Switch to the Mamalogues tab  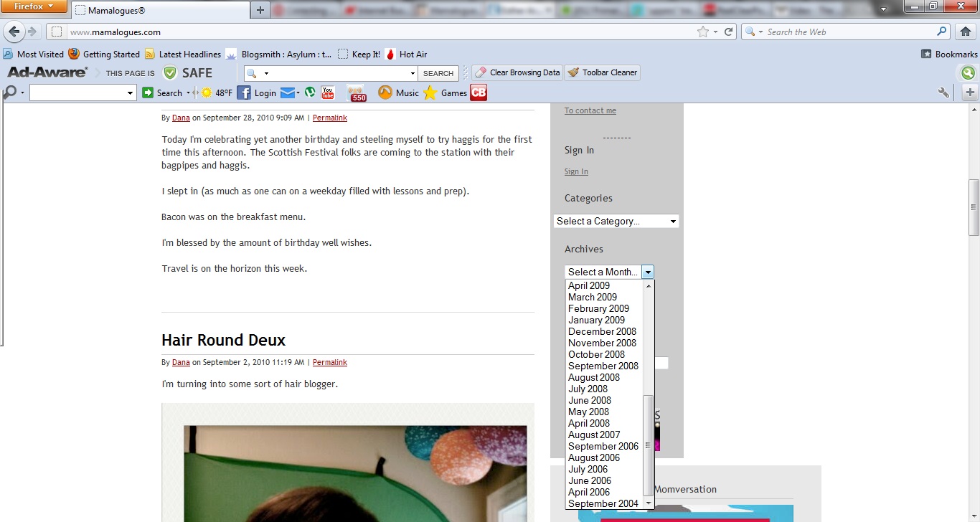click(159, 10)
